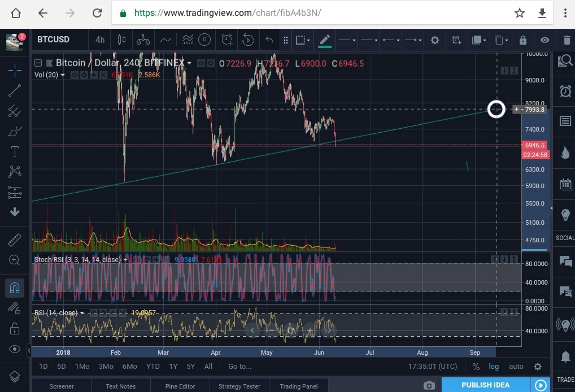Open drawing templates dropdown

[303, 40]
